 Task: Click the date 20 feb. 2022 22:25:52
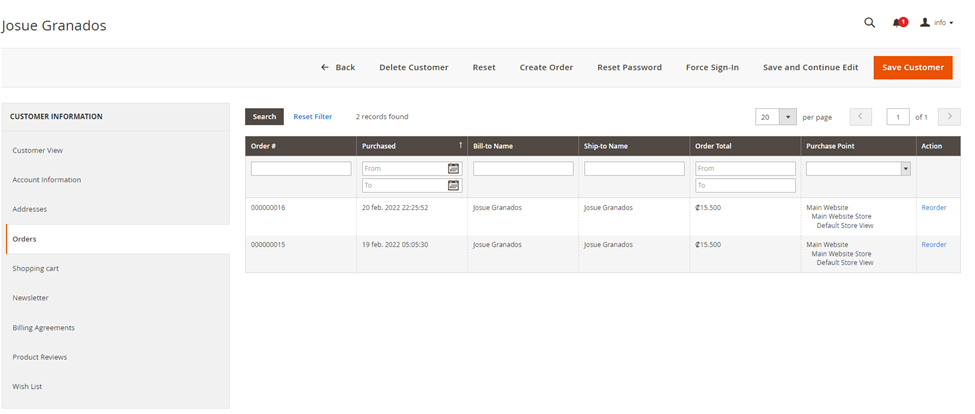[395, 208]
